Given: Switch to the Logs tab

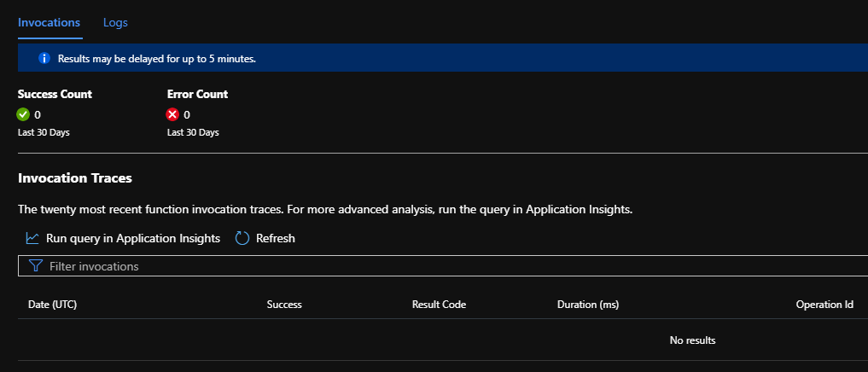Looking at the screenshot, I should [x=115, y=23].
